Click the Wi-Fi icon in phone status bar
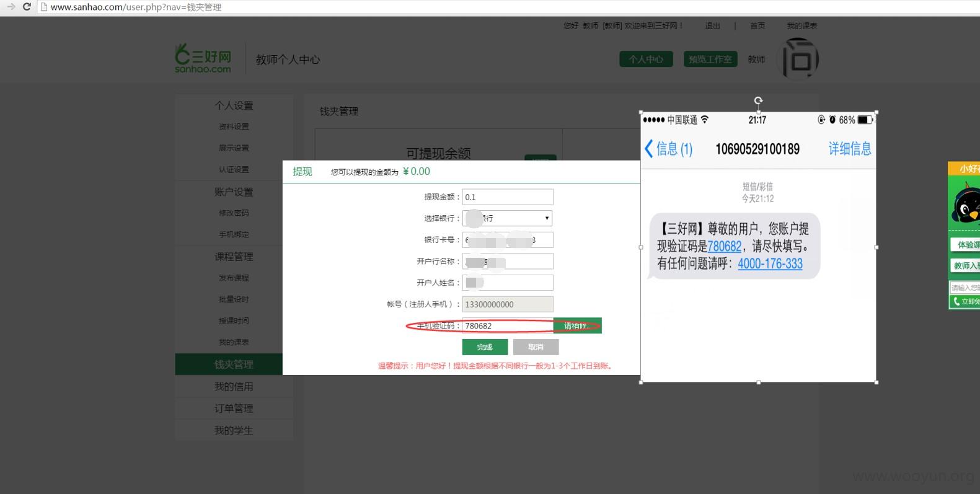980x494 pixels. [705, 120]
